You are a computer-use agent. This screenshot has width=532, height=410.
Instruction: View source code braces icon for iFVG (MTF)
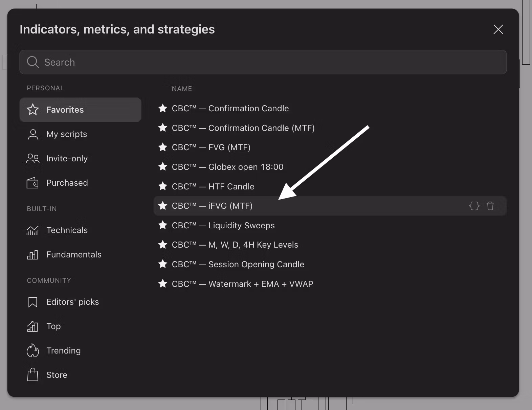click(x=474, y=206)
